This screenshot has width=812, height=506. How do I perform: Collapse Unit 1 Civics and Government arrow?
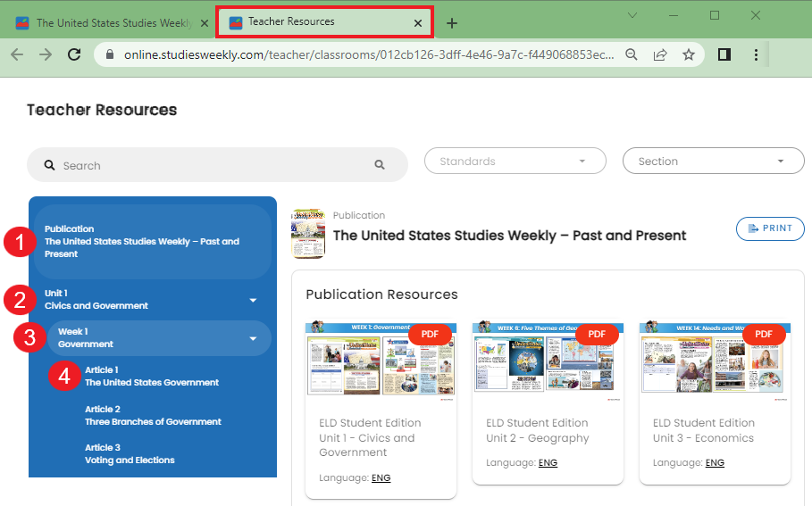pyautogui.click(x=253, y=300)
